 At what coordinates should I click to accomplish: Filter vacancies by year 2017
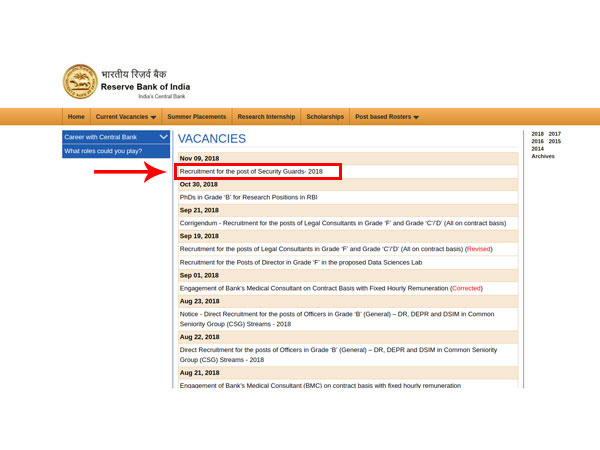(554, 134)
